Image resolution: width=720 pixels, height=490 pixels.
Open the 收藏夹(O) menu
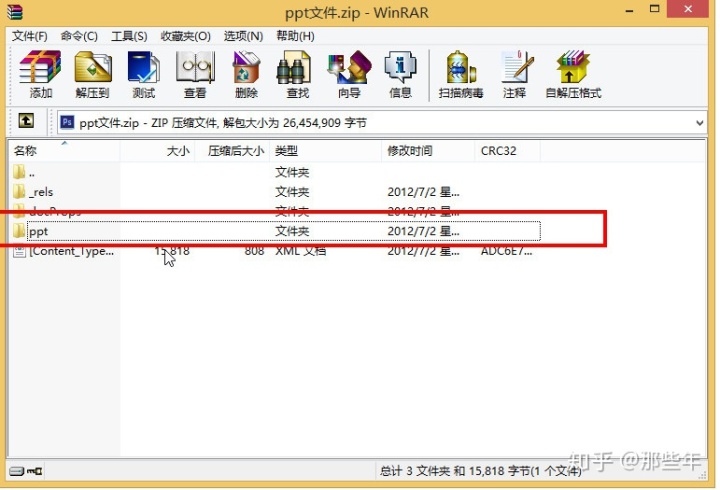click(186, 36)
